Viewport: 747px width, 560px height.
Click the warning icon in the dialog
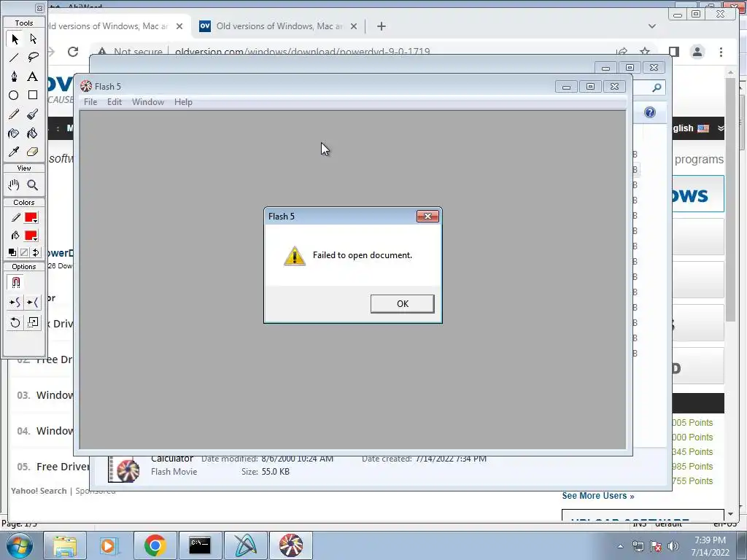click(x=295, y=256)
